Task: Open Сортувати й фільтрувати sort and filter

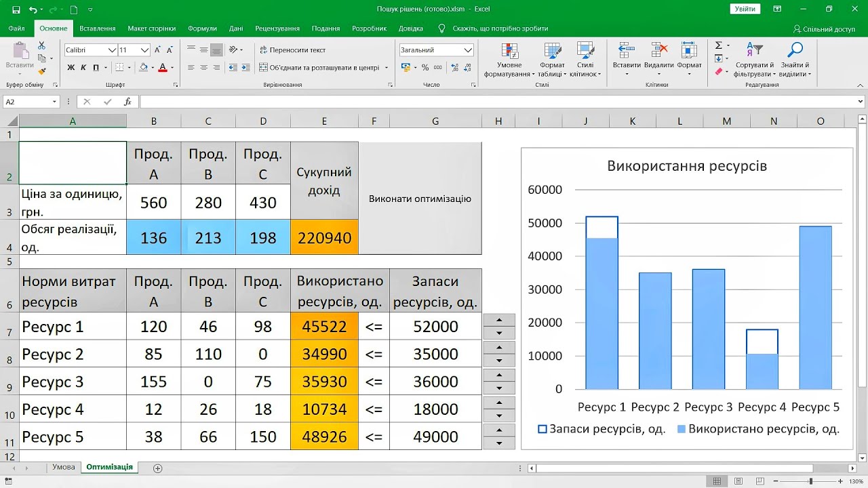Action: pos(755,60)
